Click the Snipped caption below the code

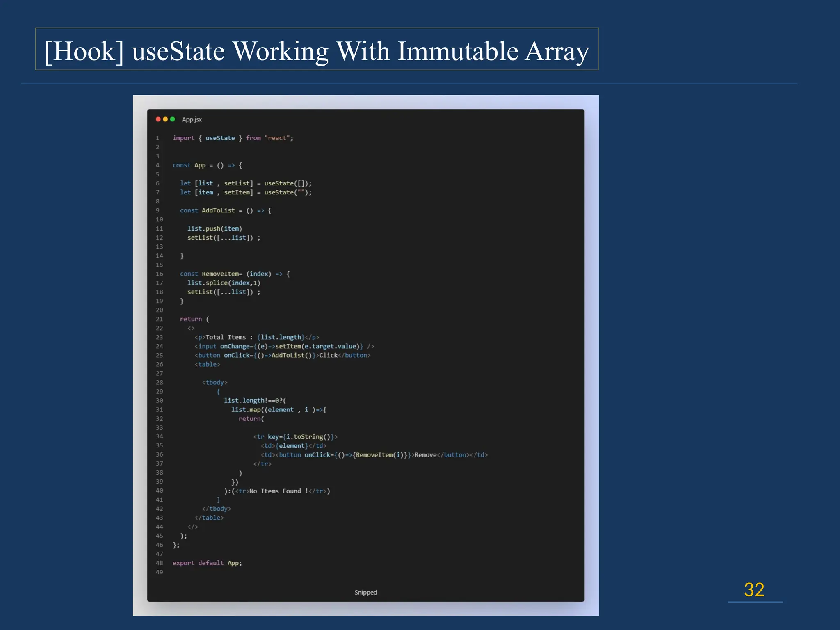coord(365,592)
